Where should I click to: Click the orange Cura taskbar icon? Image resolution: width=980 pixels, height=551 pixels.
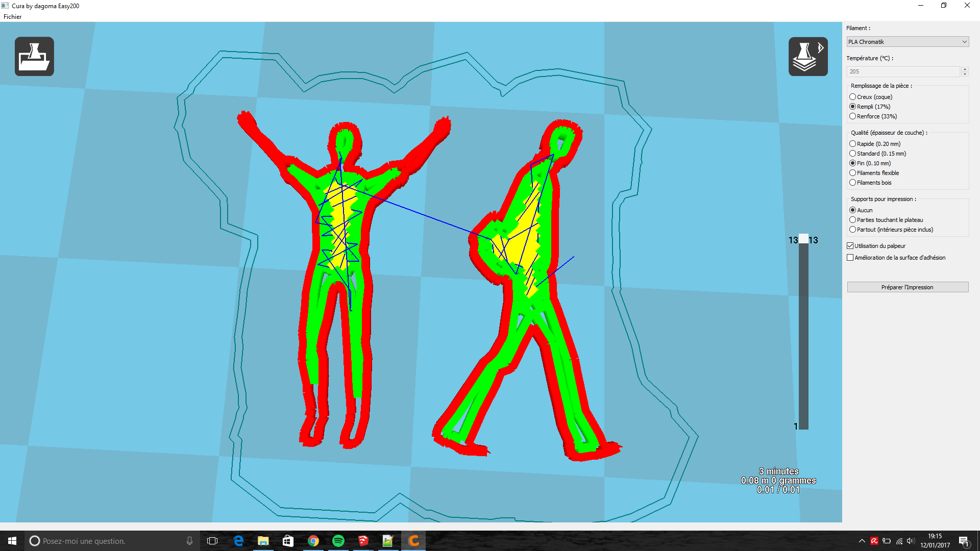pyautogui.click(x=413, y=541)
